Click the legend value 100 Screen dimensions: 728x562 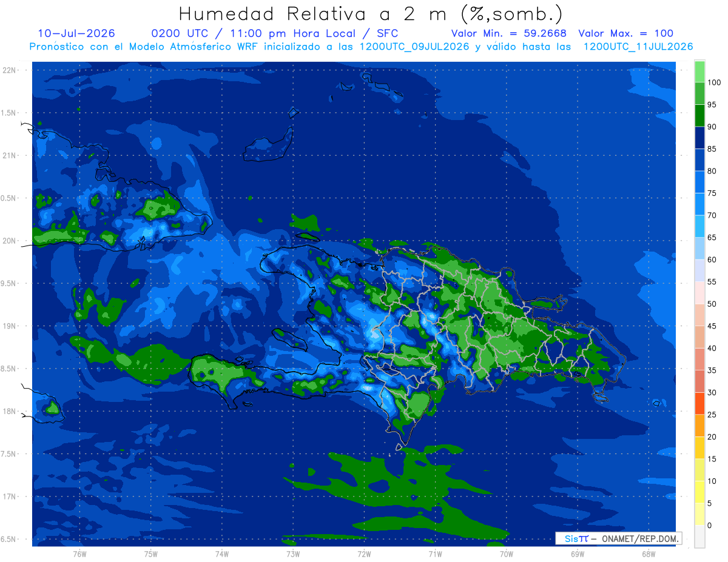[x=714, y=82]
